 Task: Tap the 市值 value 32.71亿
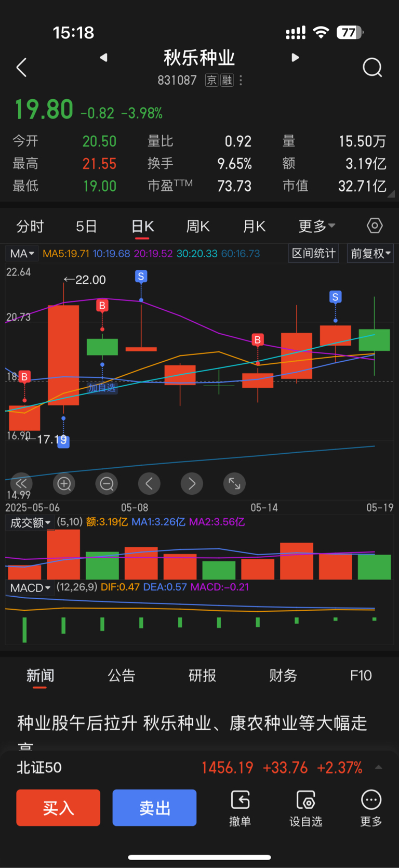362,186
